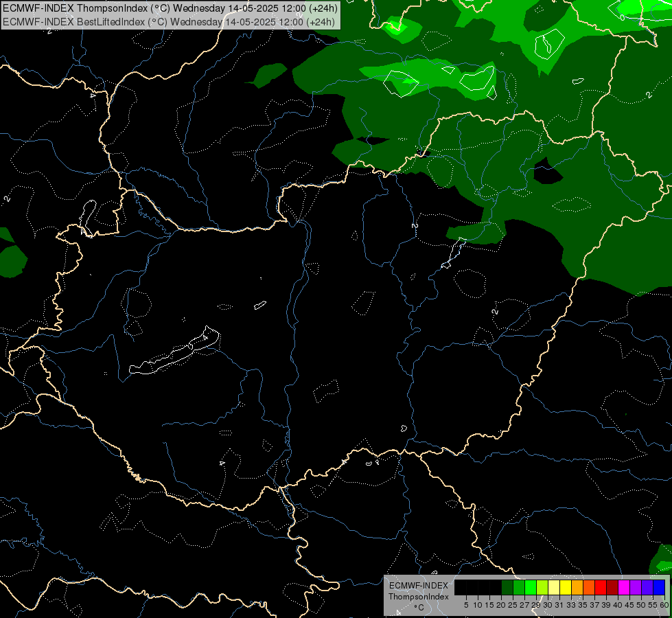Screen dimensions: 672x618
Task: Click the legend tick label 33
Action: pos(571,605)
